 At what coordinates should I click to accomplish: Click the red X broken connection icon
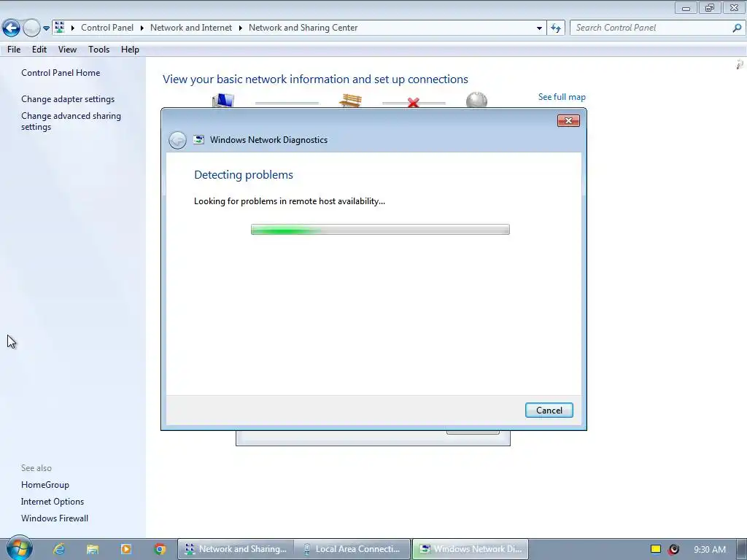[414, 102]
